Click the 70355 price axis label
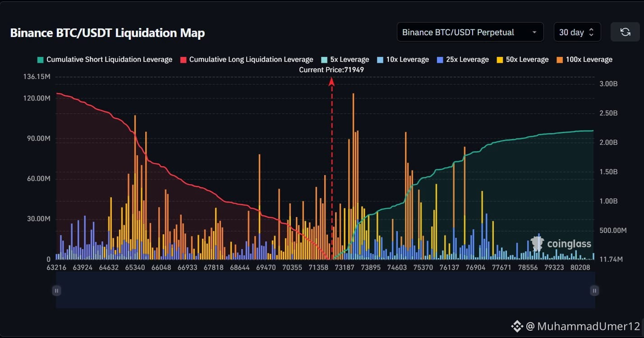Image resolution: width=644 pixels, height=338 pixels. 292,268
